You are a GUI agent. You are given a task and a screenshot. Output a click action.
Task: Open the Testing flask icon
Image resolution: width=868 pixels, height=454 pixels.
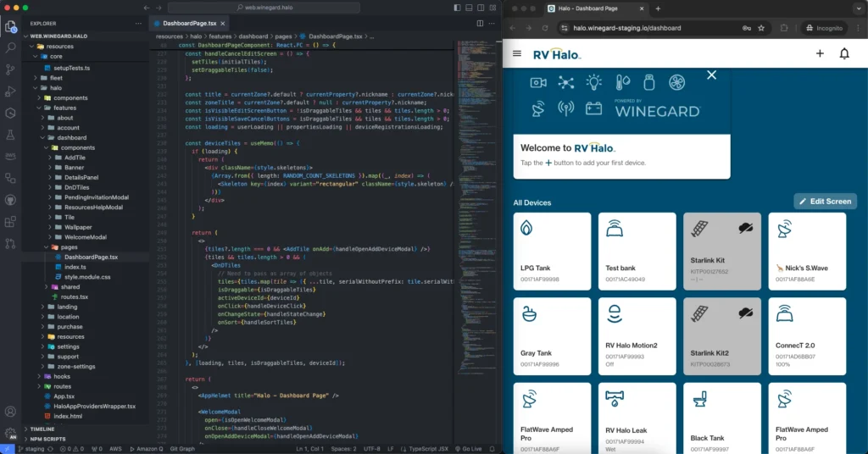10,135
